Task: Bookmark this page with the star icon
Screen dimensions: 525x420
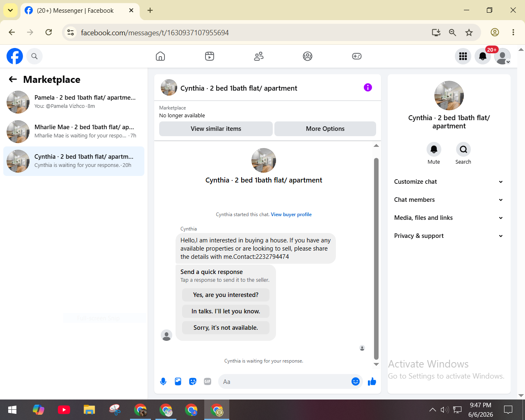Action: (x=469, y=32)
